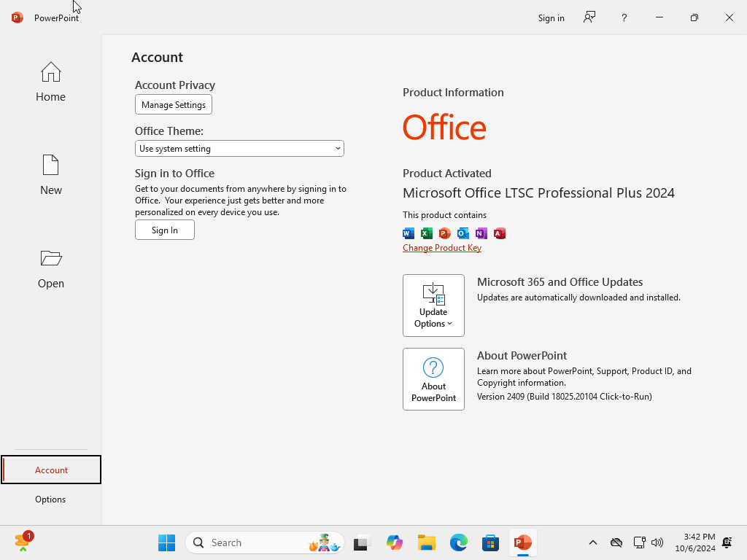This screenshot has width=747, height=560.
Task: Click the Manage Settings button
Action: click(174, 105)
